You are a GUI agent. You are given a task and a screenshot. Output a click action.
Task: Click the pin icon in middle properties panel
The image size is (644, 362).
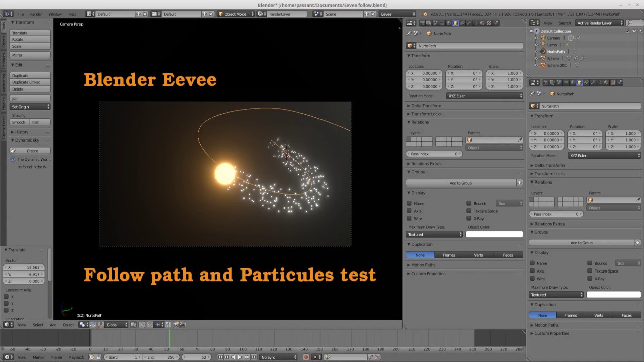409,33
